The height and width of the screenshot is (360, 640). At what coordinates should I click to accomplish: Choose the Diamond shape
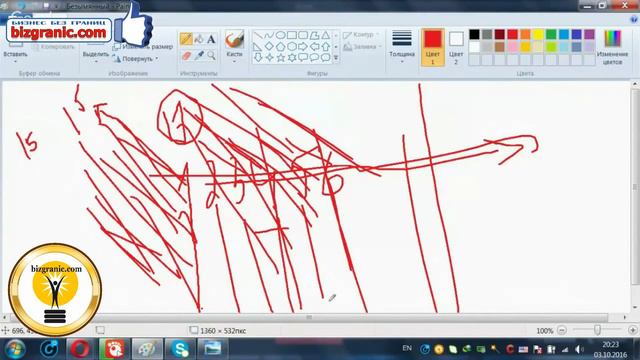tap(269, 47)
